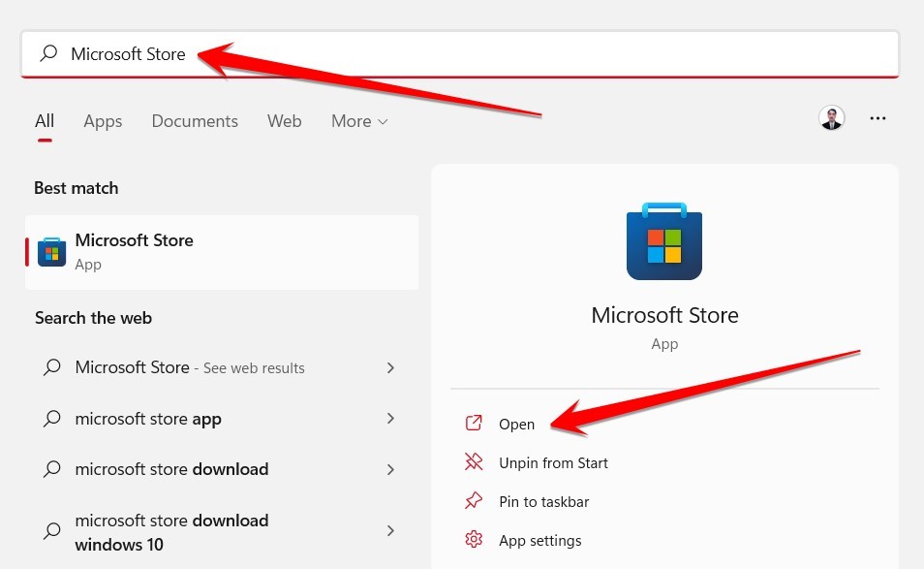Click the App settings gear icon
924x569 pixels.
[x=474, y=540]
